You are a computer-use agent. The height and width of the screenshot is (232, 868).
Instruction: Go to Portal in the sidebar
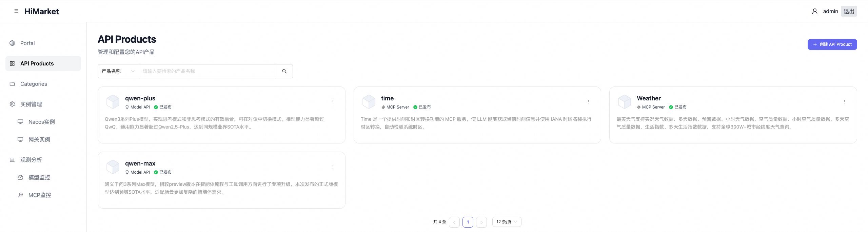tap(27, 43)
